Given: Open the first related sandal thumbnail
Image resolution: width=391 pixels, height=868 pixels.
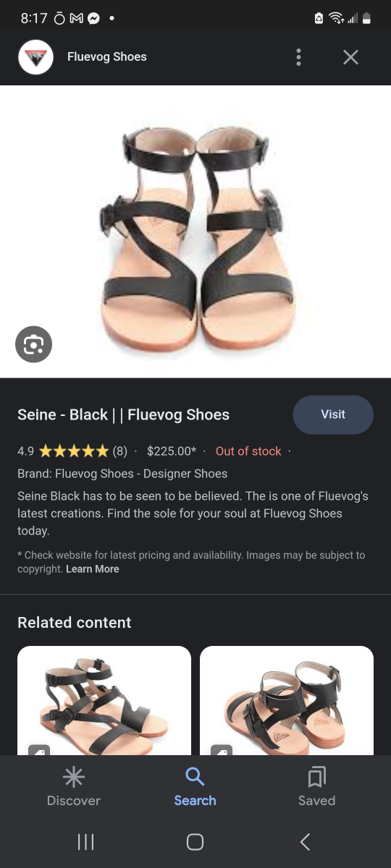Looking at the screenshot, I should click(x=104, y=700).
